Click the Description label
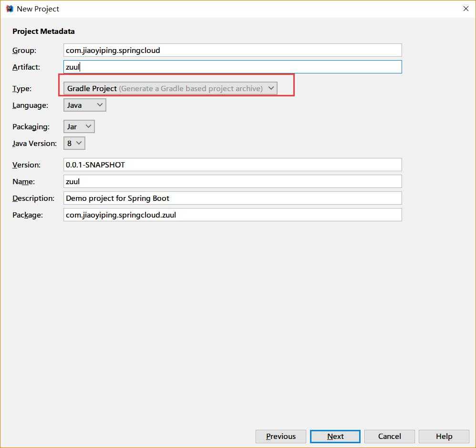476x448 pixels. (x=33, y=198)
